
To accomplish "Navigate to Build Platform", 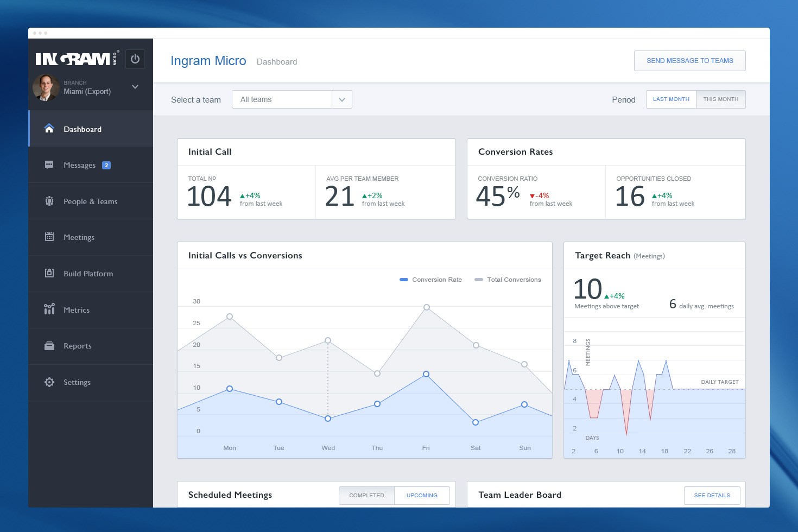I will (x=91, y=274).
